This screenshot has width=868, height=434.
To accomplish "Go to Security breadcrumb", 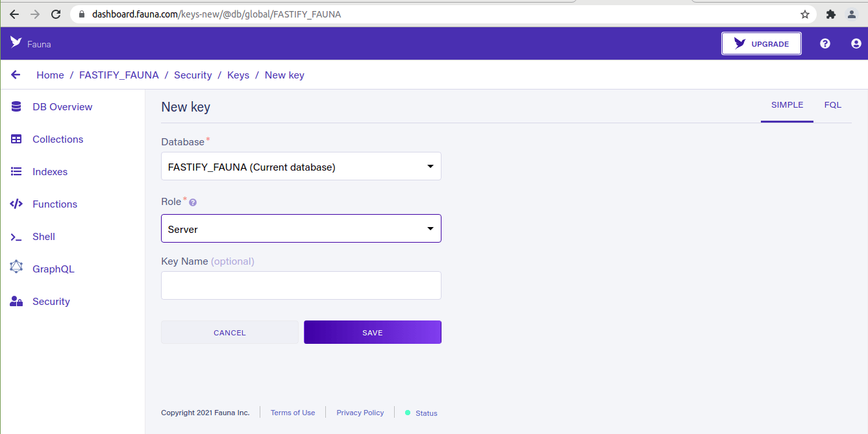I will coord(193,75).
